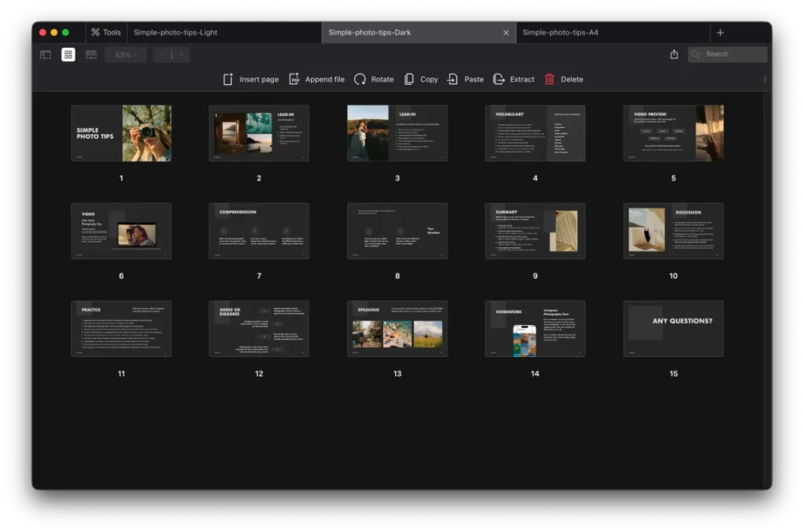The width and height of the screenshot is (804, 532).
Task: Select page 10 Discussion thumbnail
Action: (x=673, y=231)
